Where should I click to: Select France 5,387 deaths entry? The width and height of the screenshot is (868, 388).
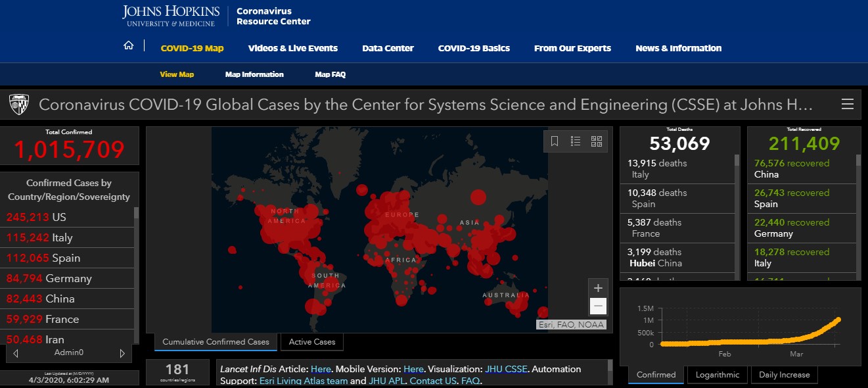677,228
